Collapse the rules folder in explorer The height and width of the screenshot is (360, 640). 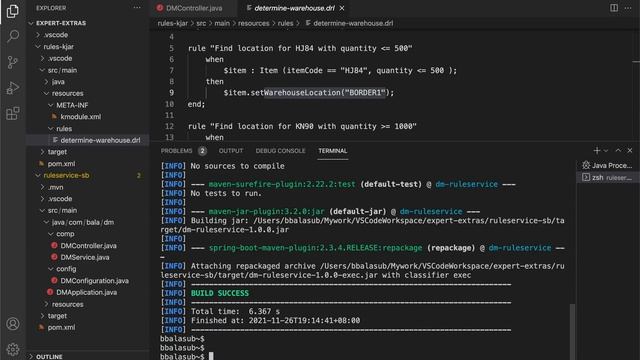[x=64, y=129]
